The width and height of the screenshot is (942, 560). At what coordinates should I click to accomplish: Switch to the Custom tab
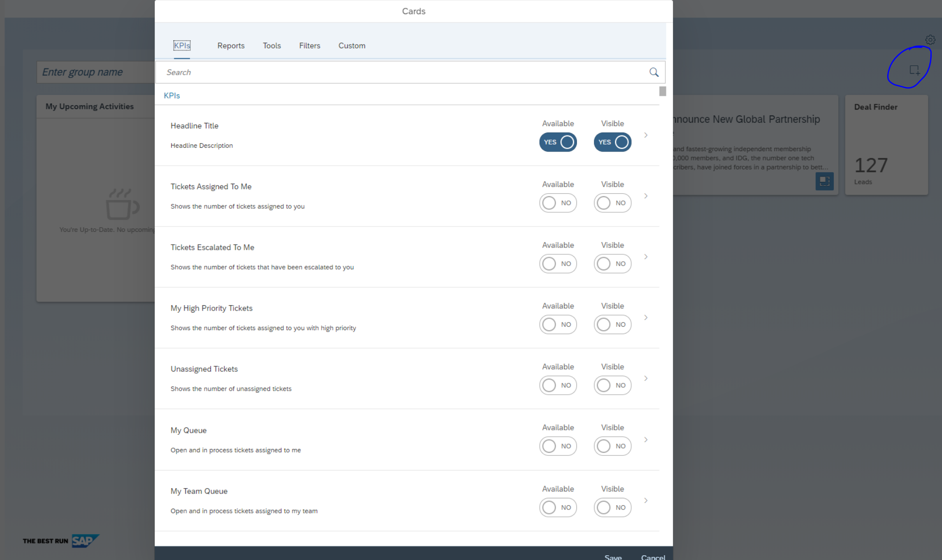click(352, 45)
